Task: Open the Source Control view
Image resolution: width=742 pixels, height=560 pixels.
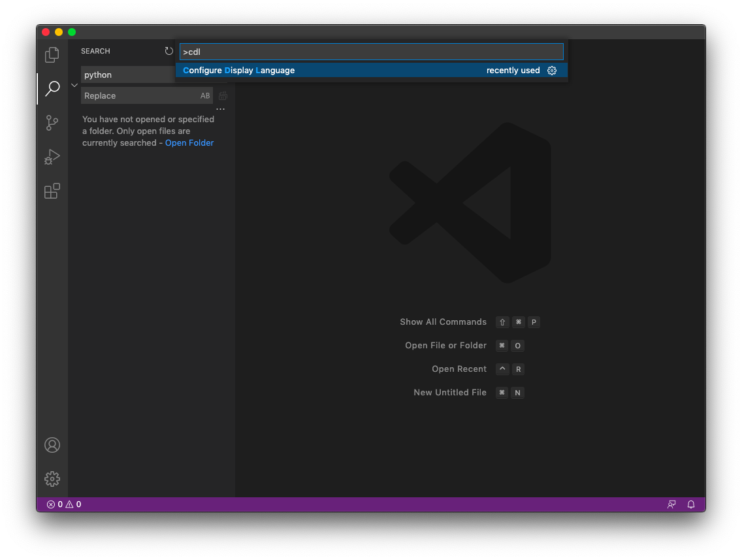Action: coord(52,123)
